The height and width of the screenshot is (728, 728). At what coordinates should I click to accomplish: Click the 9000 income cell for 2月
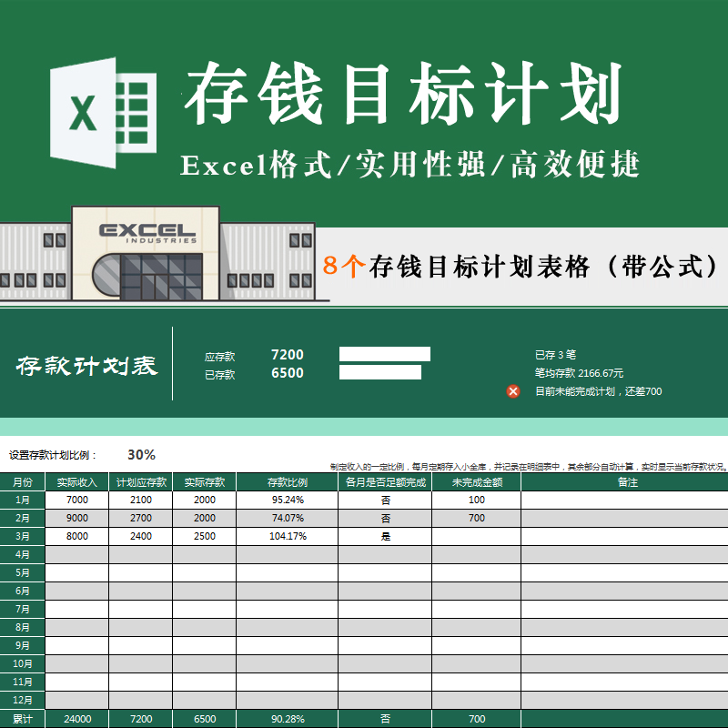[77, 518]
